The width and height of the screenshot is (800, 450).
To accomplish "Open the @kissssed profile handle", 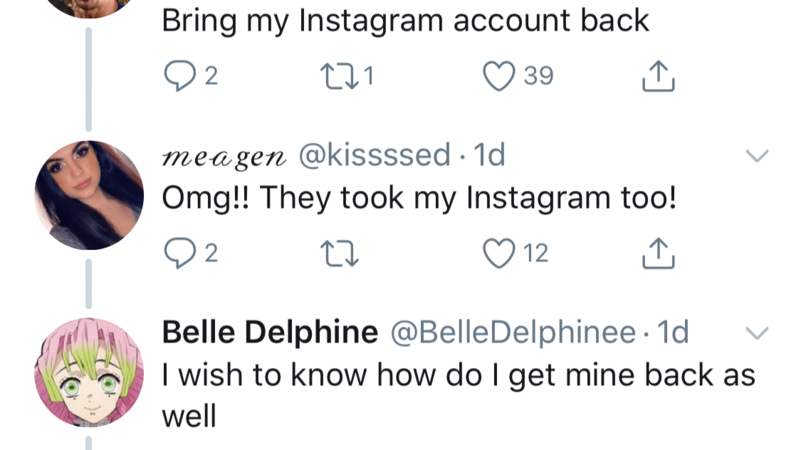I will click(374, 156).
